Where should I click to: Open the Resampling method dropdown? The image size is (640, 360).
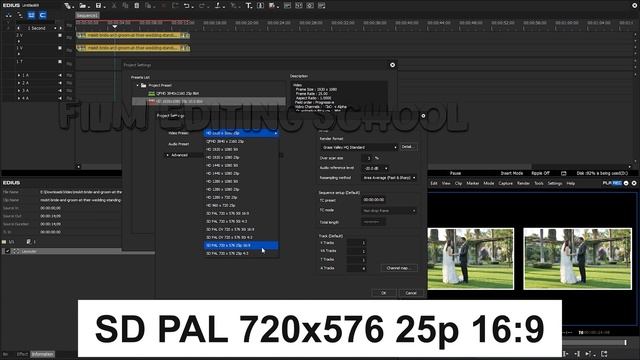389,178
